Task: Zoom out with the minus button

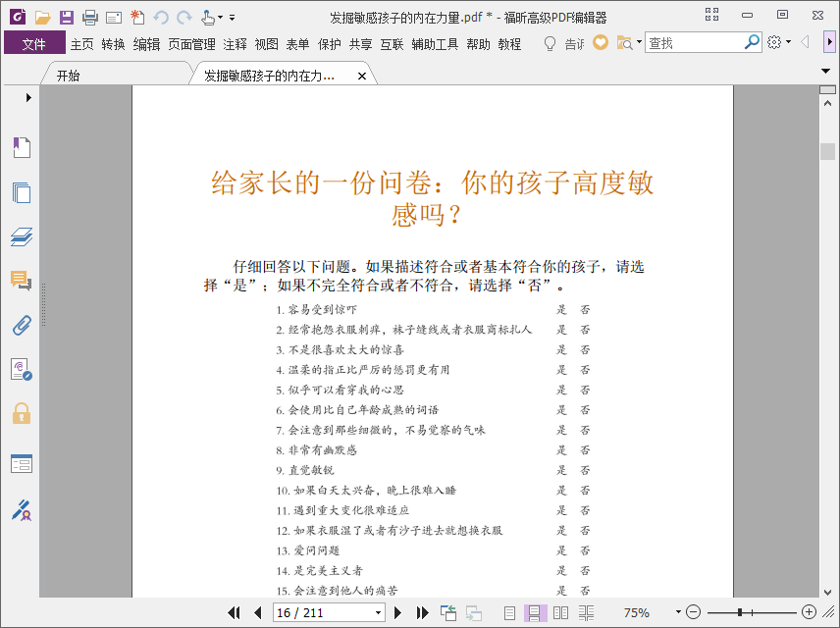Action: (x=693, y=612)
